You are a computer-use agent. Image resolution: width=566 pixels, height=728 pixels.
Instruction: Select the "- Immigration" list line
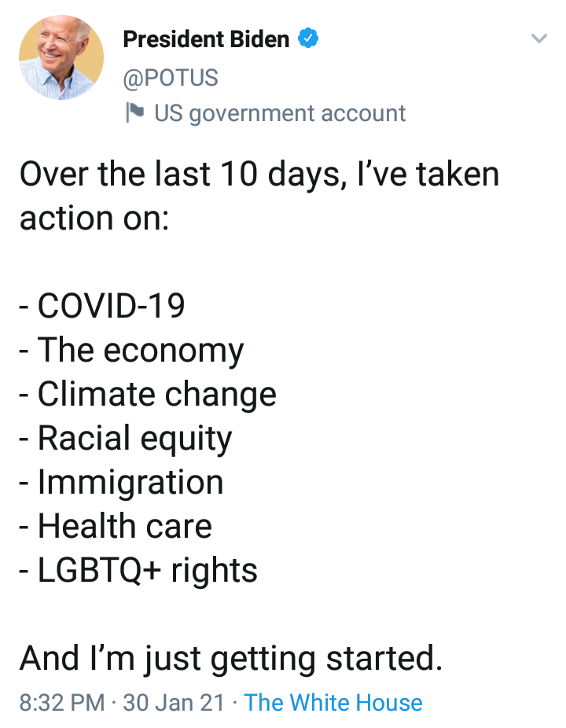121,483
